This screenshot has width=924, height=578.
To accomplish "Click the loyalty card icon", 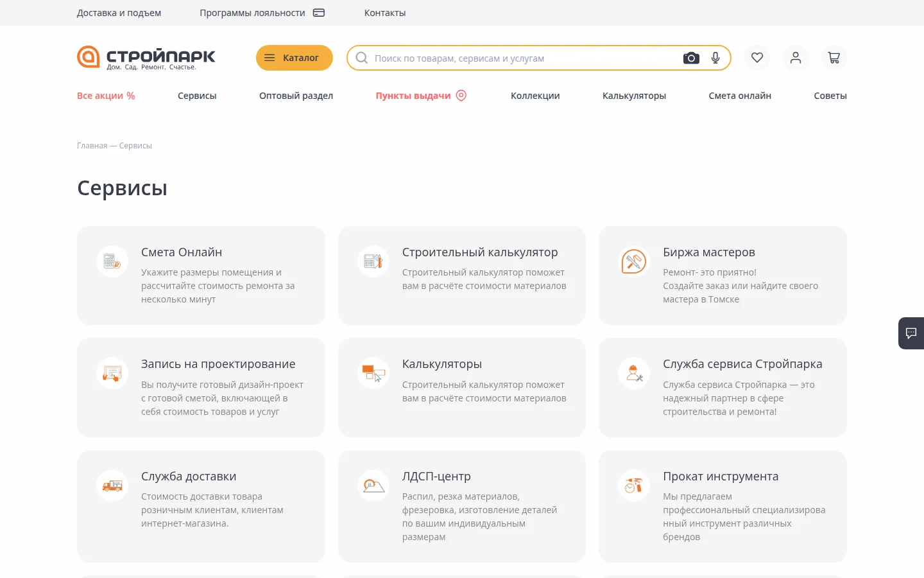I will tap(319, 13).
